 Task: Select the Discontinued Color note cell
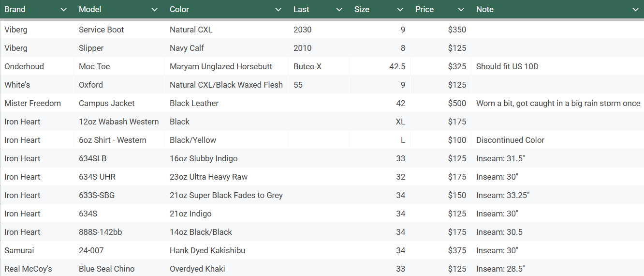point(557,140)
